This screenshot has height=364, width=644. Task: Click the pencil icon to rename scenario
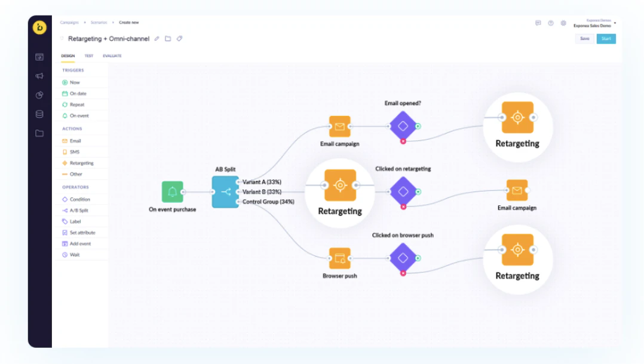pyautogui.click(x=157, y=39)
